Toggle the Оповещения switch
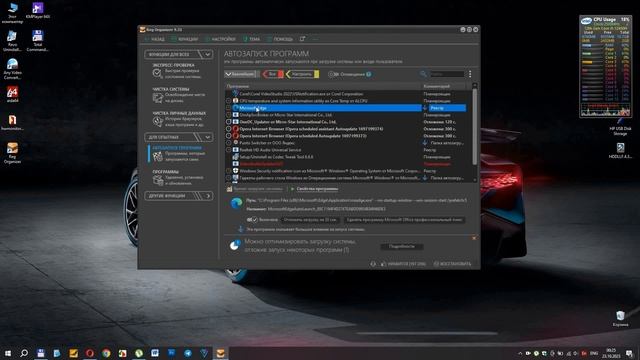 332,74
